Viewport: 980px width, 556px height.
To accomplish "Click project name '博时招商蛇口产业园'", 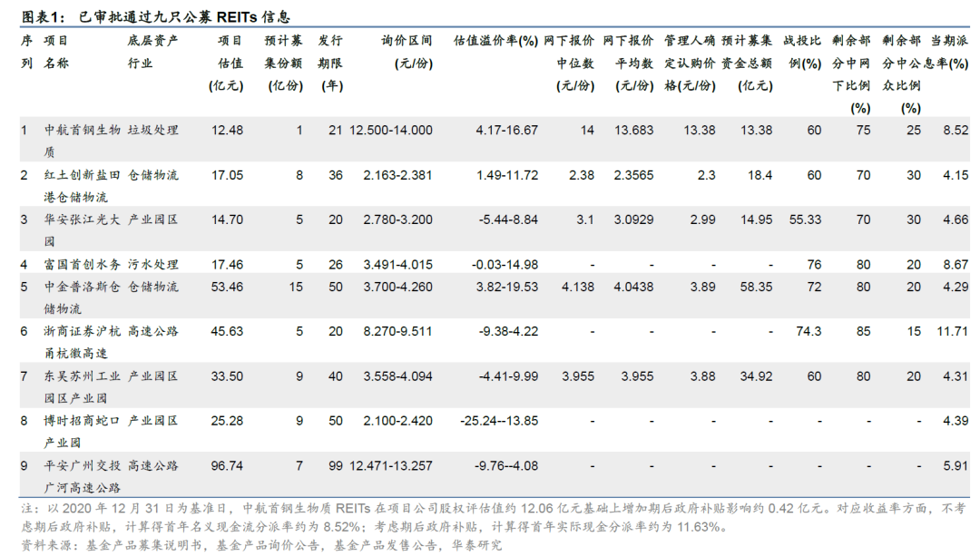I will click(82, 432).
